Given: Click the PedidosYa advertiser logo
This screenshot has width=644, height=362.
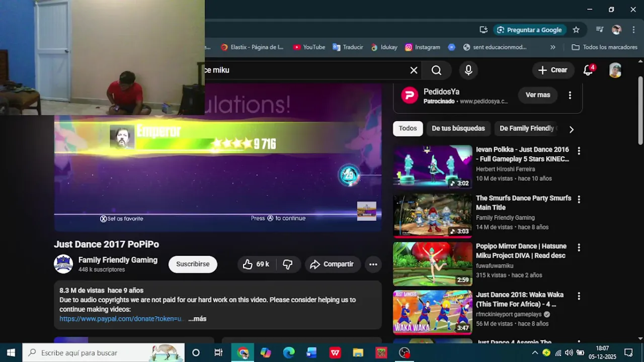Looking at the screenshot, I should tap(410, 95).
